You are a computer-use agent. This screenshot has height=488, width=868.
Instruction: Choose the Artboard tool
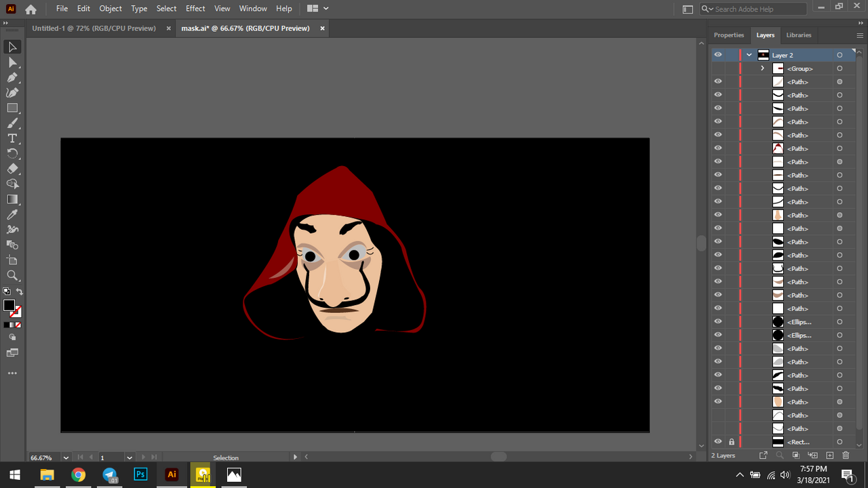tap(12, 260)
